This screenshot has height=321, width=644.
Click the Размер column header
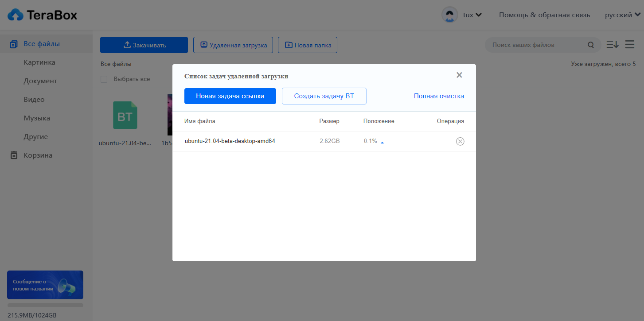pos(329,121)
